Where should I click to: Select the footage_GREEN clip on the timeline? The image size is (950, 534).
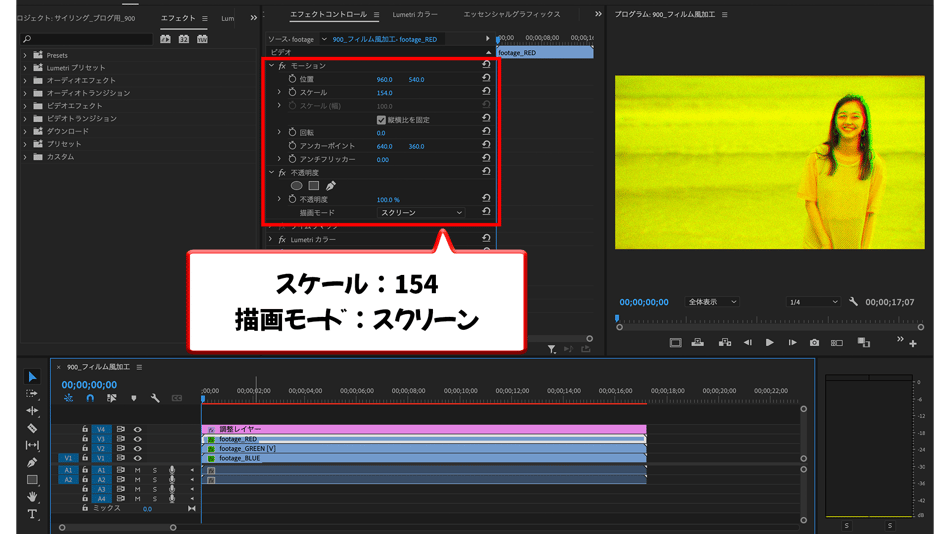pos(420,449)
